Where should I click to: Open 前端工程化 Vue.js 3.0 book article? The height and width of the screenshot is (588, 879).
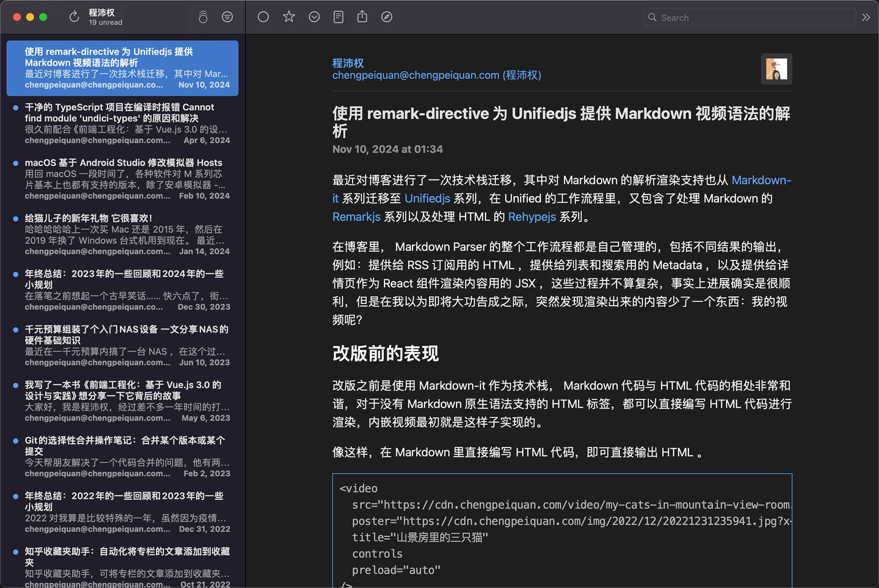(122, 401)
